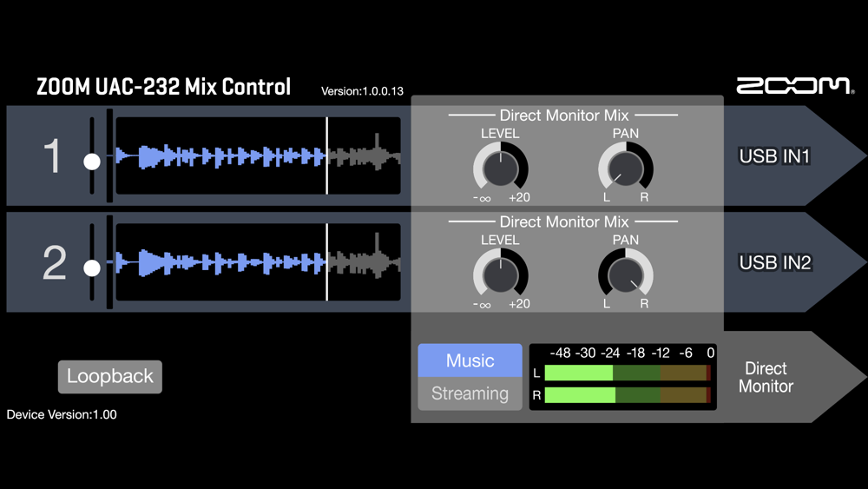
Task: Switch to Streaming mode
Action: pyautogui.click(x=470, y=393)
